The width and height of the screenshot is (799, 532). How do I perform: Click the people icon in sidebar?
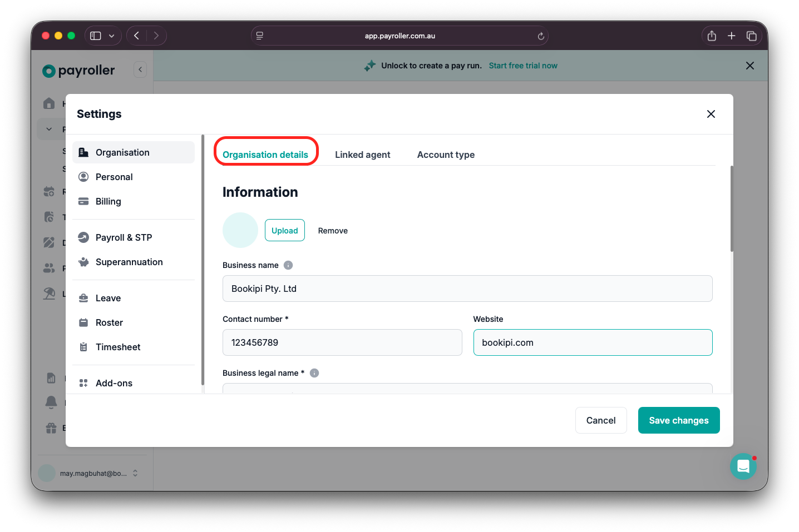(x=49, y=268)
